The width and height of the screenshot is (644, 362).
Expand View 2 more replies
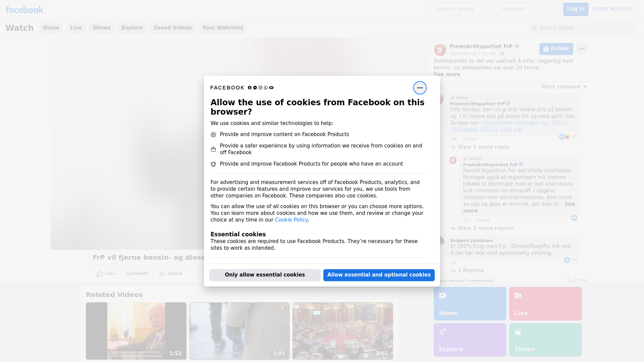click(x=485, y=228)
